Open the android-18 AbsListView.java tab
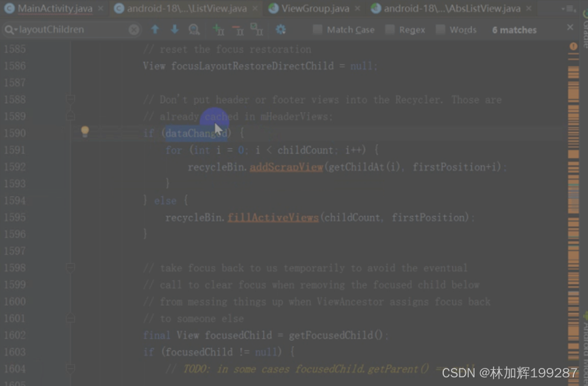588x386 pixels. point(452,8)
